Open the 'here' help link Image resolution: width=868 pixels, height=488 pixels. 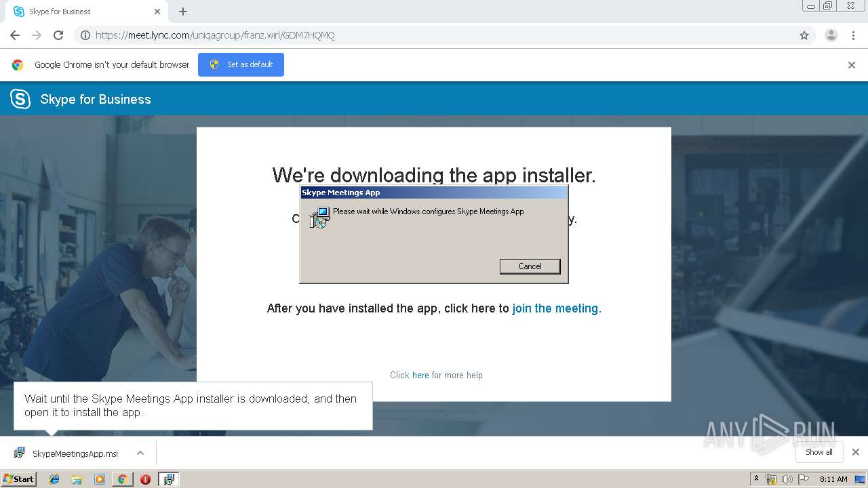(x=420, y=375)
